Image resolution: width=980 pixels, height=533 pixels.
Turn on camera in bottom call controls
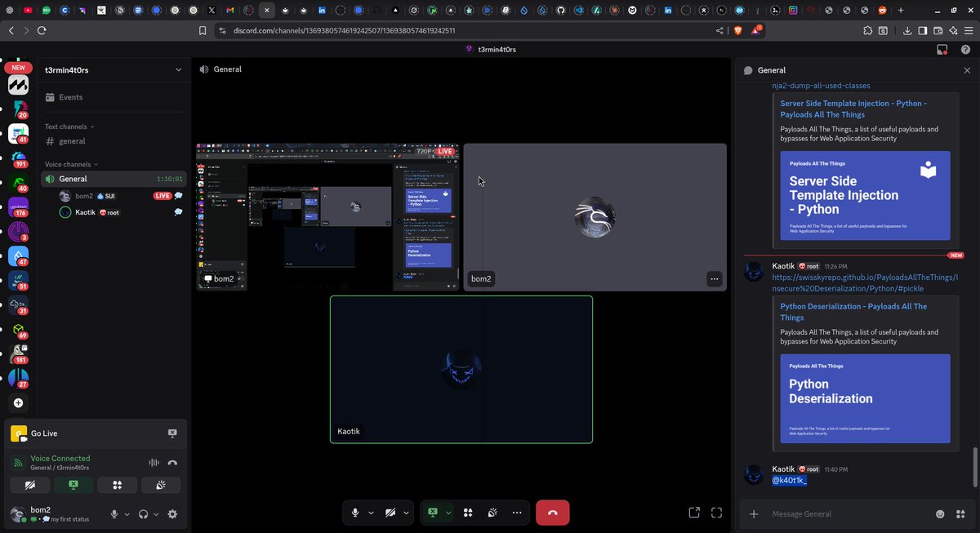tap(390, 513)
